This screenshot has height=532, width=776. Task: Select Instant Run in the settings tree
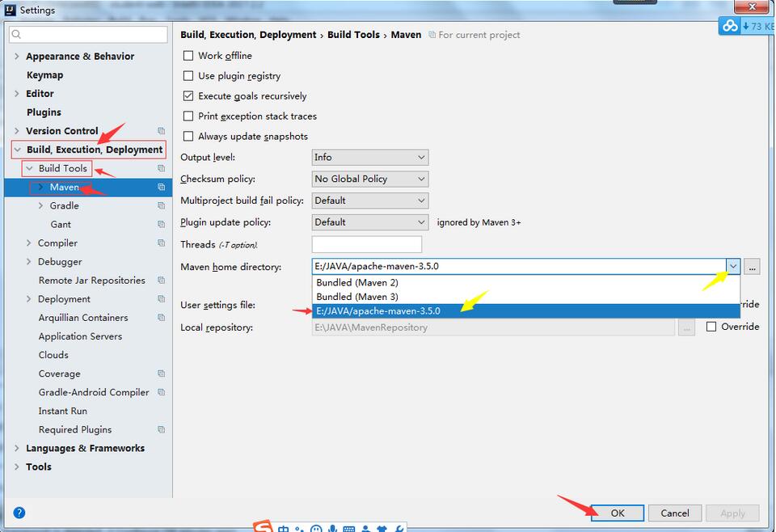(x=63, y=411)
